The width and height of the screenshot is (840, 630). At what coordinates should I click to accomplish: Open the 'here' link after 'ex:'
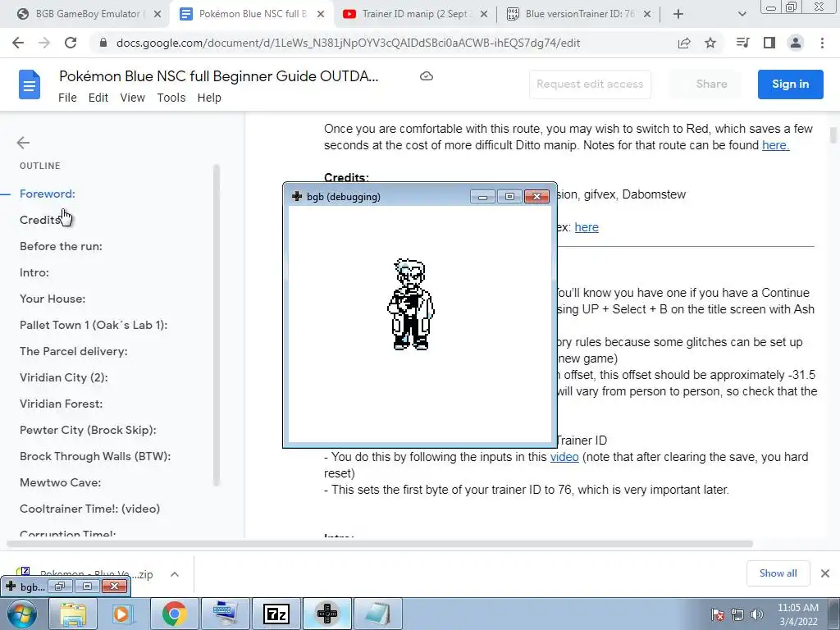coord(587,227)
